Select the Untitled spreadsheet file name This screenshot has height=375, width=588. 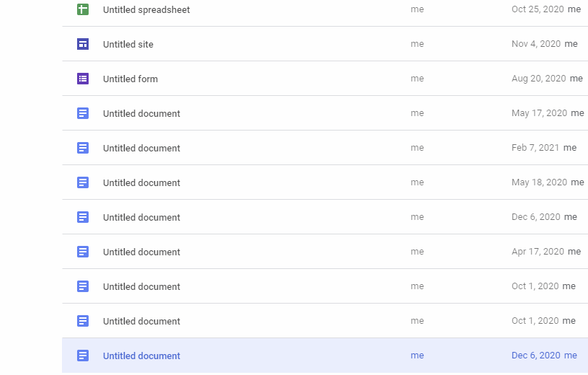pyautogui.click(x=146, y=10)
